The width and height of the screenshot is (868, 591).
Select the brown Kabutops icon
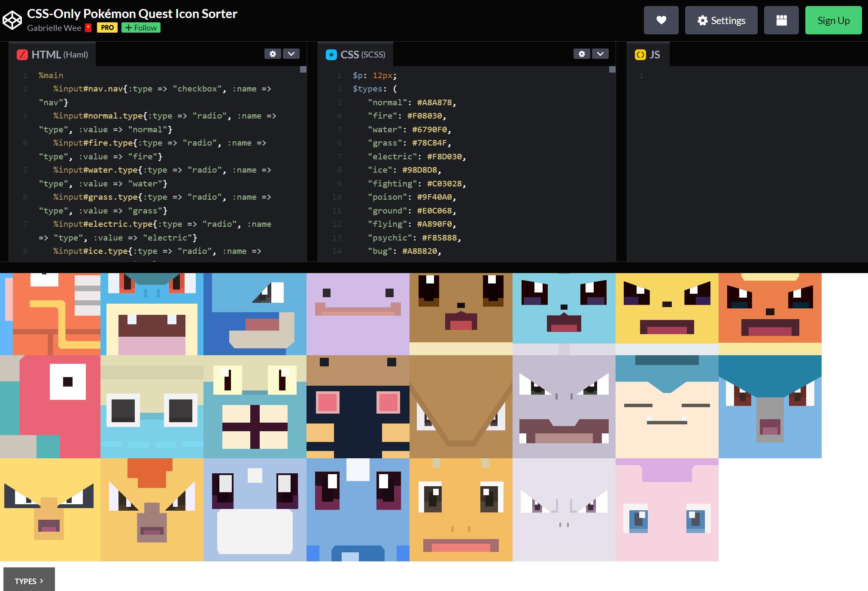coord(461,407)
